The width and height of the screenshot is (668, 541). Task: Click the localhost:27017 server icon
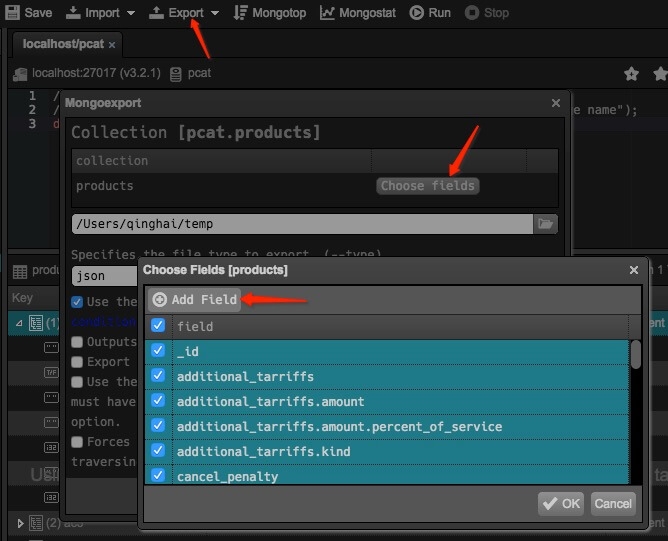pyautogui.click(x=20, y=74)
